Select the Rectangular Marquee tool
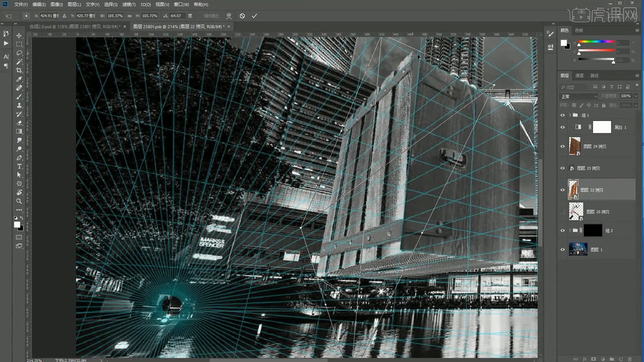This screenshot has height=362, width=644. click(x=19, y=44)
